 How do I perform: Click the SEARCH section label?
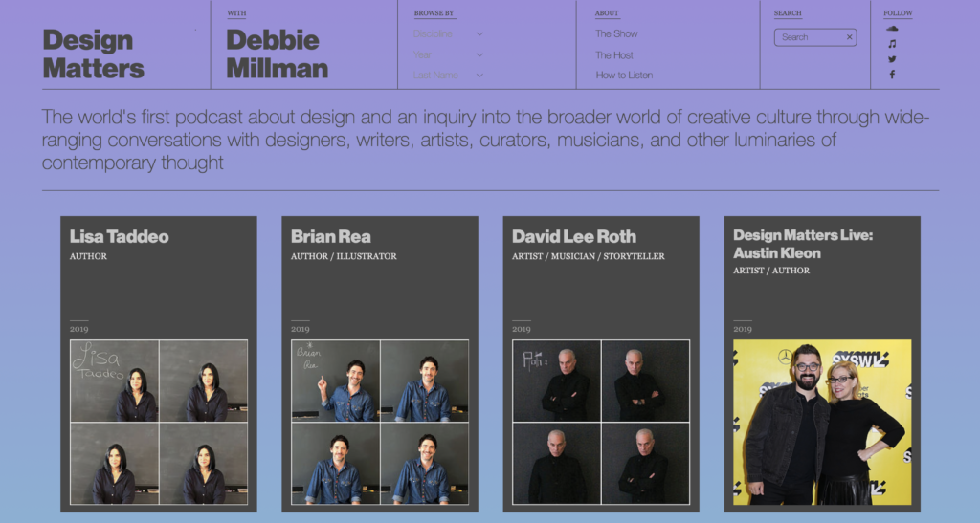tap(788, 13)
